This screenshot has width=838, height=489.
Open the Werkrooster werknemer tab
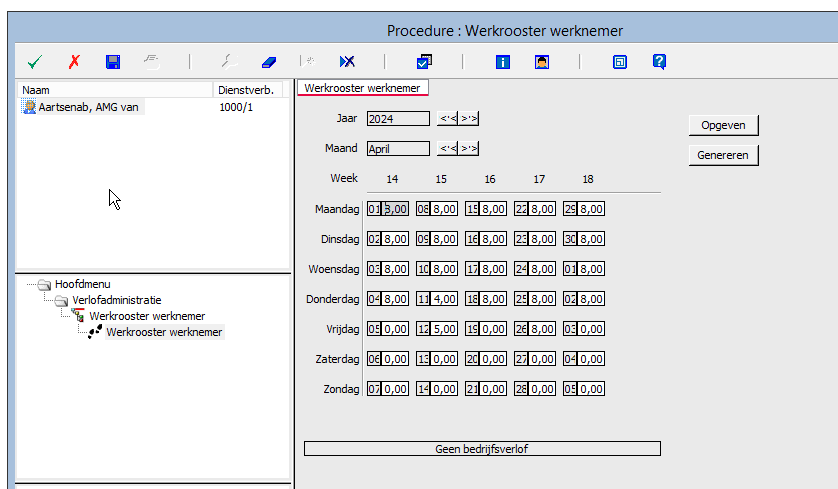pyautogui.click(x=362, y=88)
